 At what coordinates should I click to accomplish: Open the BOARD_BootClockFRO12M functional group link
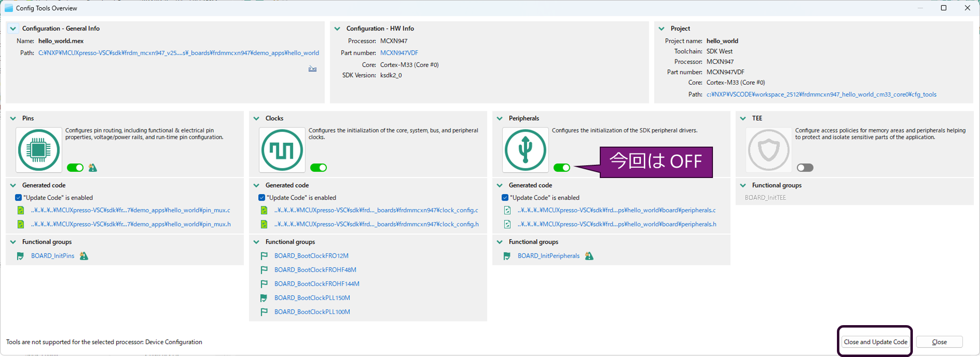click(311, 256)
